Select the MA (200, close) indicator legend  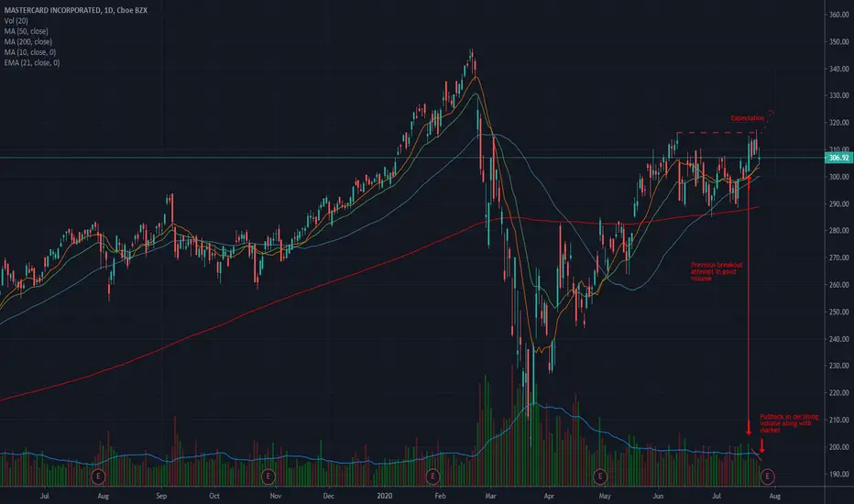coord(27,41)
